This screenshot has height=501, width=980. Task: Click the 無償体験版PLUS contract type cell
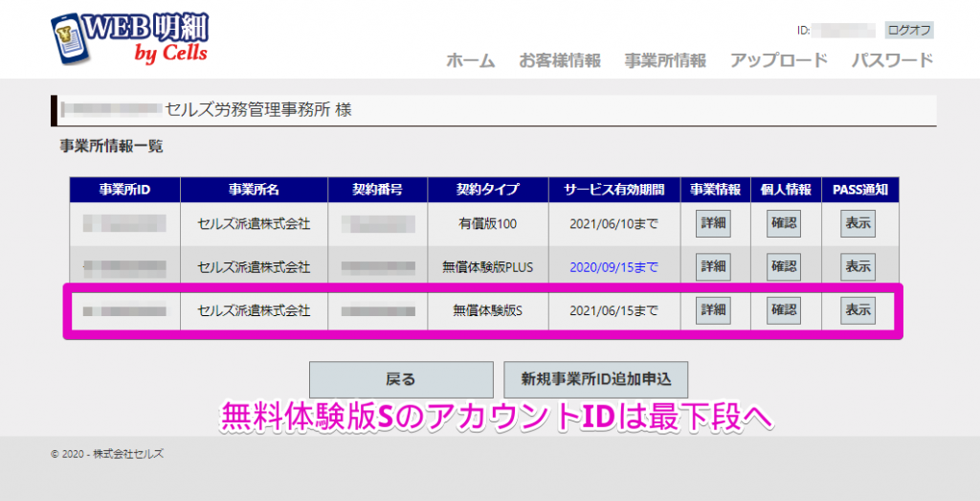coord(488,267)
